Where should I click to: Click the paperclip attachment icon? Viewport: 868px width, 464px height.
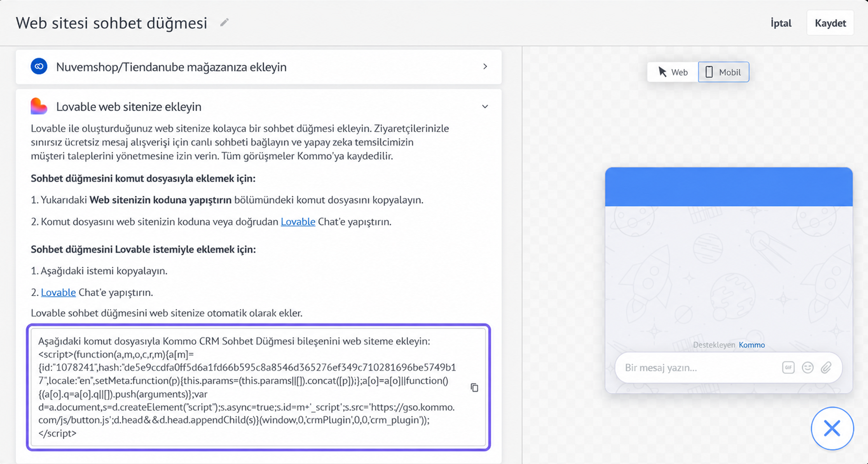pos(826,367)
